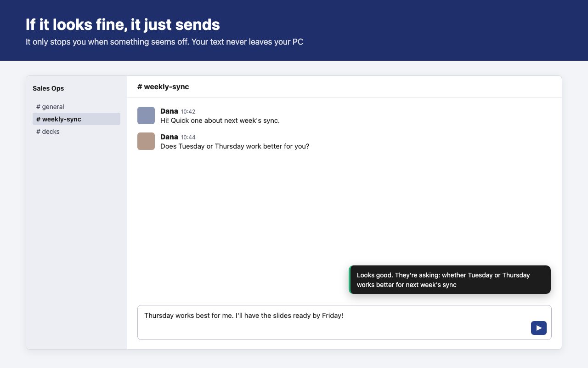The height and width of the screenshot is (368, 588).
Task: Select the # weekly-sync channel in sidebar
Action: coord(76,119)
